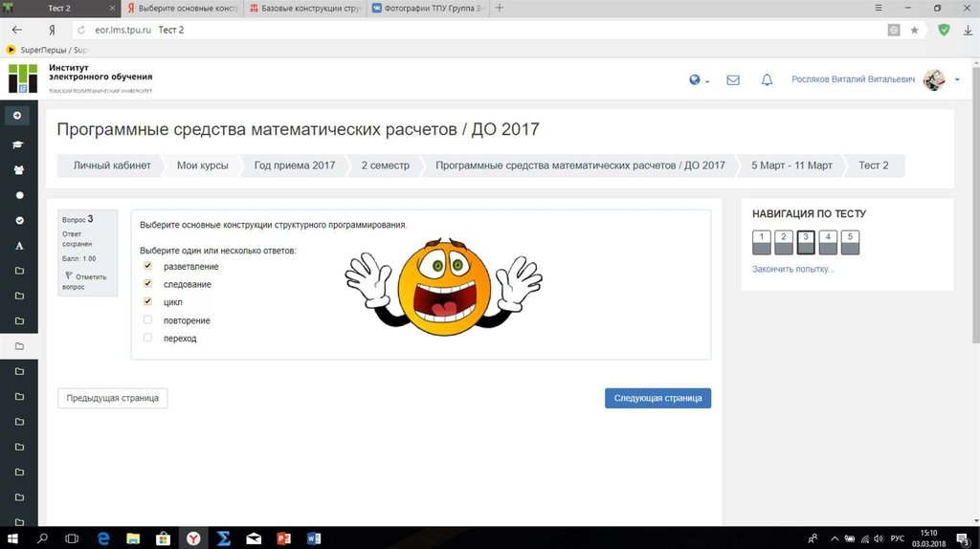Screen dimensions: 980x549
Task: Open the notifications bell icon
Action: pos(767,80)
